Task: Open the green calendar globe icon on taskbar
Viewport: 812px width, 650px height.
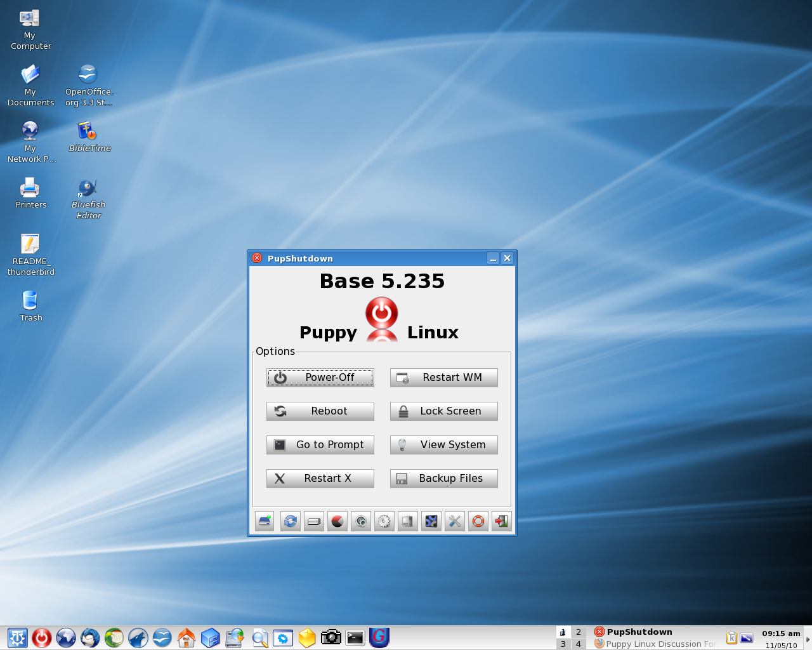Action: click(114, 637)
